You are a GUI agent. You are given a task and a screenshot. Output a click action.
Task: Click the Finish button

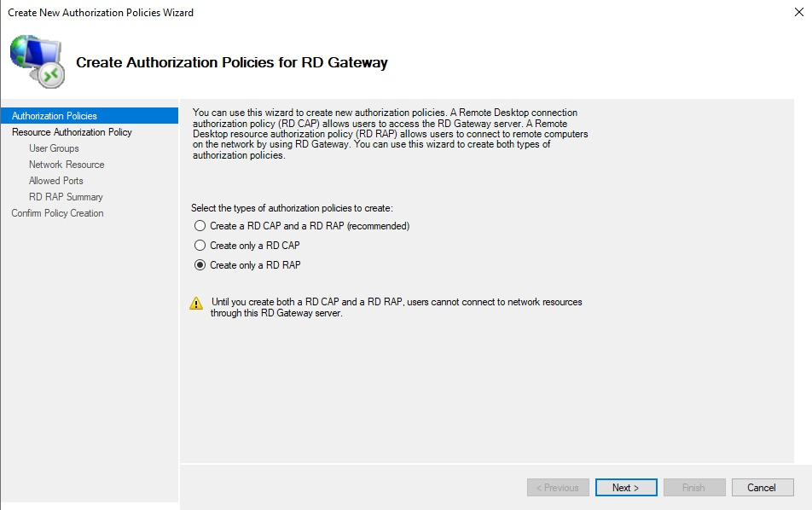click(694, 487)
